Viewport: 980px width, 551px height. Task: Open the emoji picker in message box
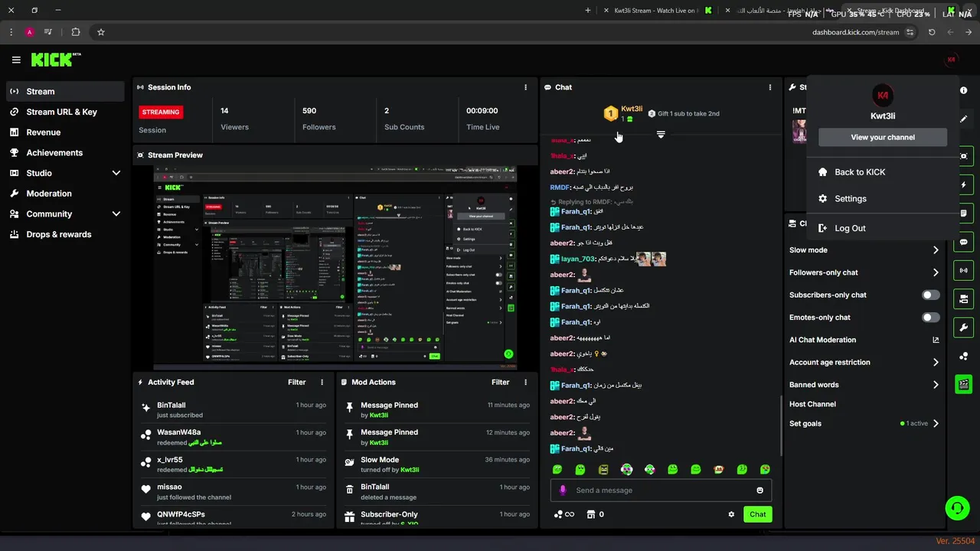click(759, 491)
